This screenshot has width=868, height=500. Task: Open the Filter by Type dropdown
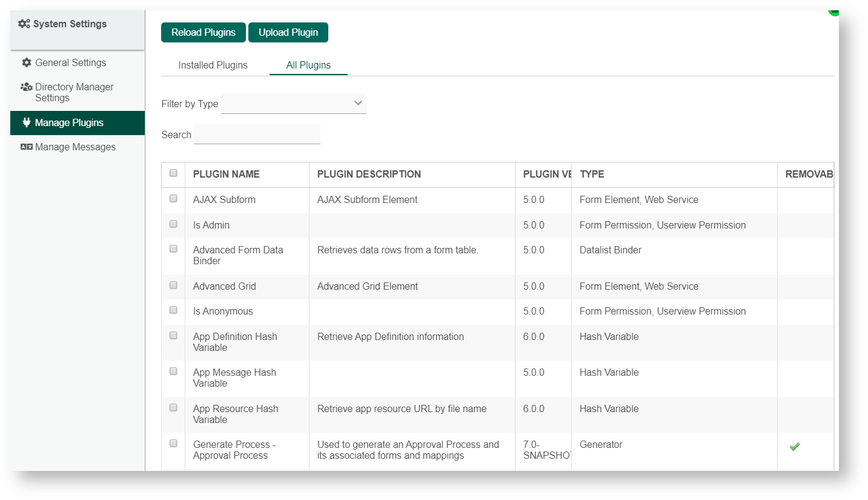click(294, 104)
